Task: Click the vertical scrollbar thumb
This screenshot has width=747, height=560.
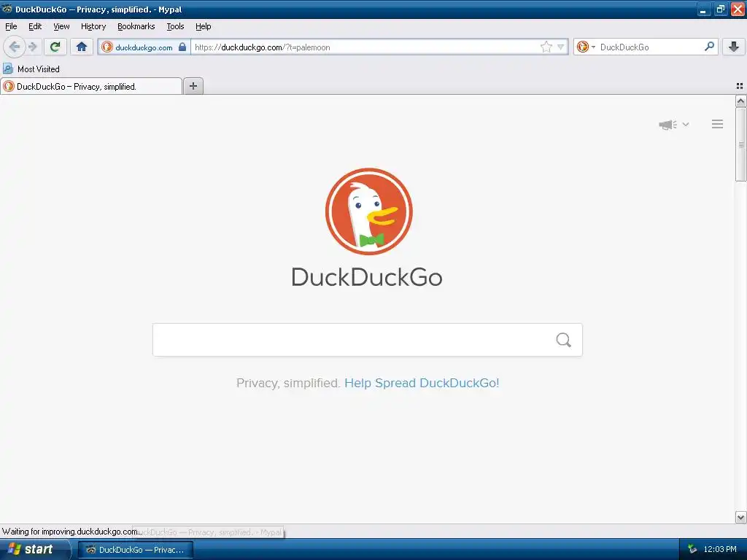Action: point(741,144)
